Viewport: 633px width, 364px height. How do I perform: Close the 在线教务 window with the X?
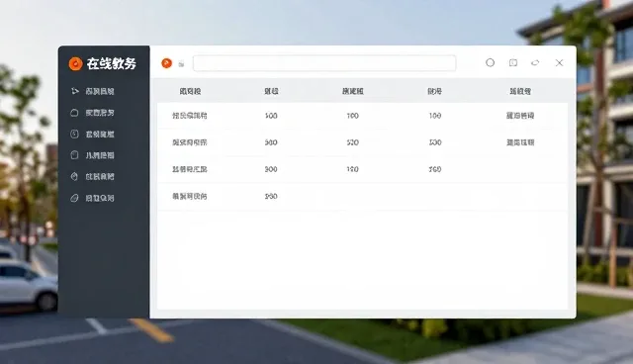[559, 62]
